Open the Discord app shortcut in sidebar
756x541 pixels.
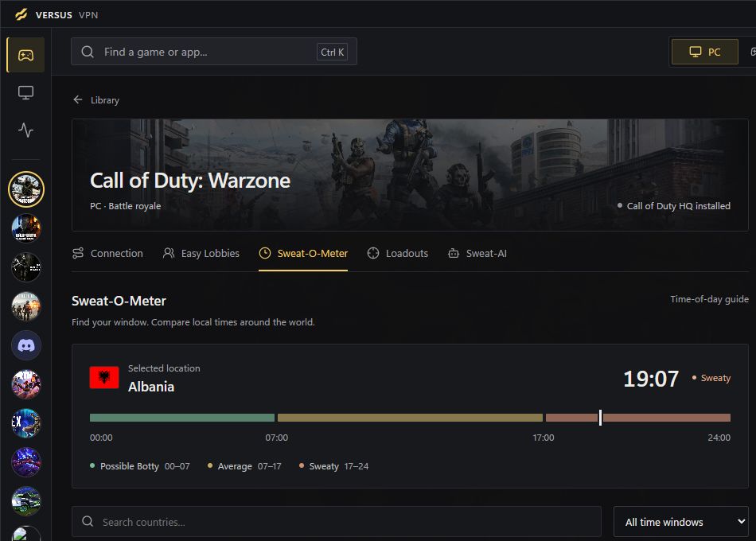click(x=26, y=345)
